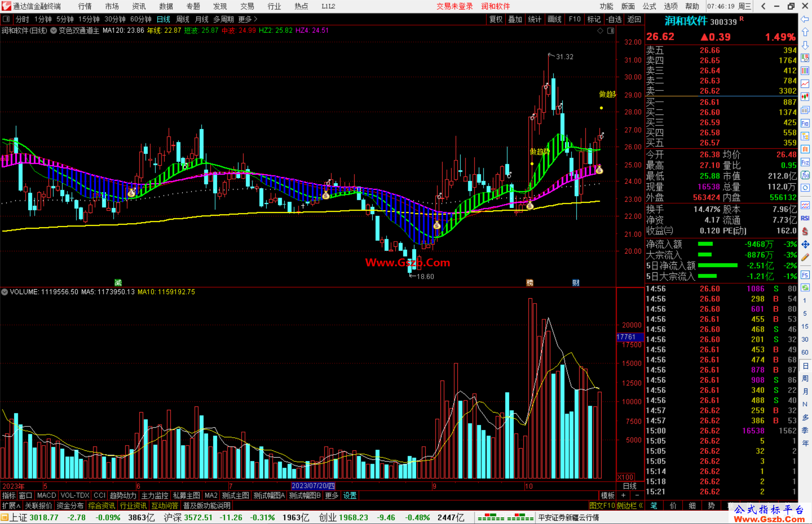Click the 设置 settings link in indicator bar

[x=350, y=495]
